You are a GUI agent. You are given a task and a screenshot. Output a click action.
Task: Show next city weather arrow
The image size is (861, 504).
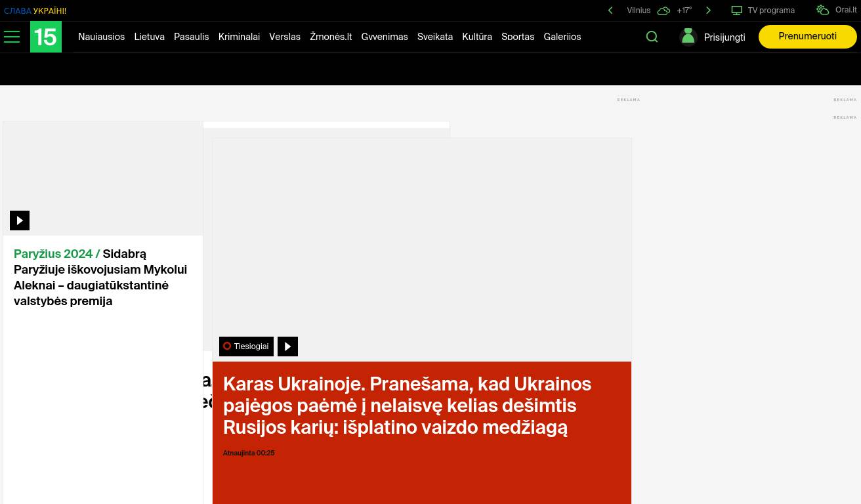(708, 10)
